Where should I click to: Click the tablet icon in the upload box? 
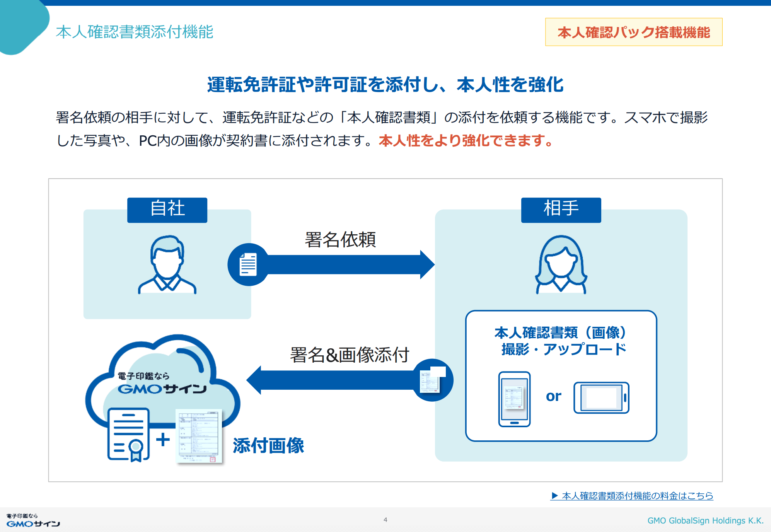[x=601, y=398]
